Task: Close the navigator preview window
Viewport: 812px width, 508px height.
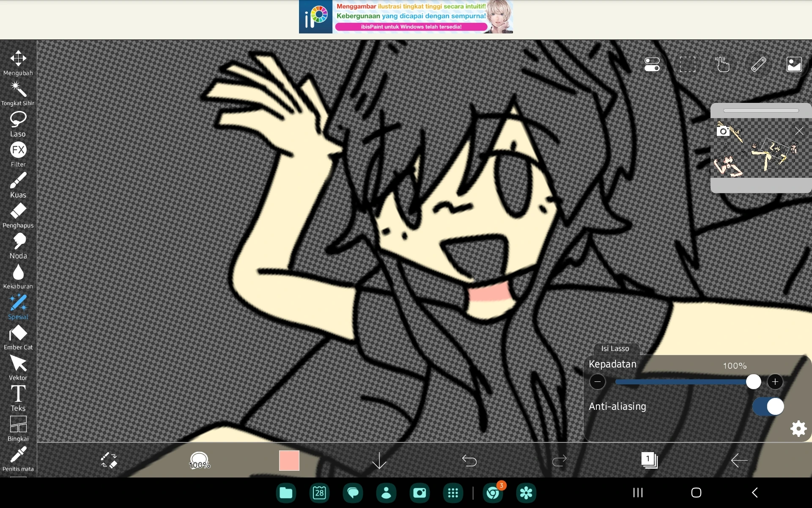Action: [x=800, y=131]
